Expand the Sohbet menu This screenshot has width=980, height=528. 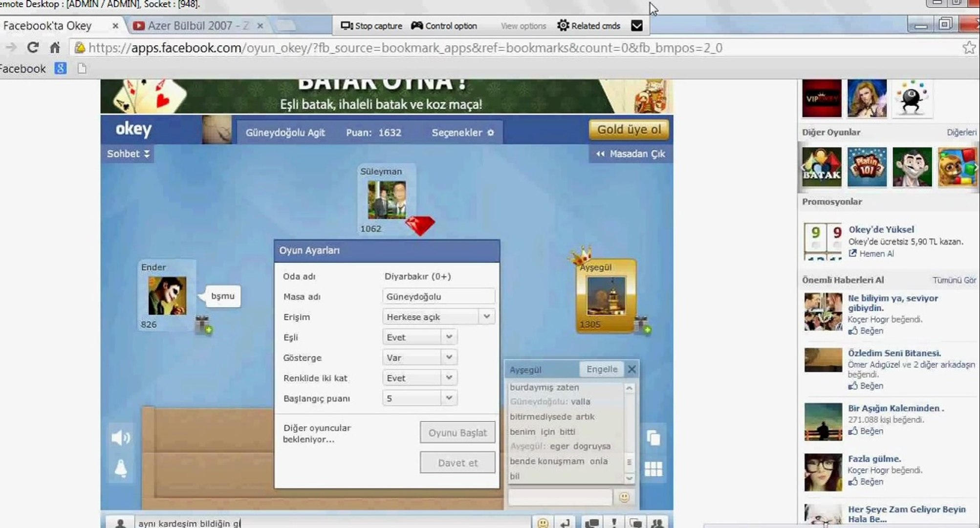(128, 154)
